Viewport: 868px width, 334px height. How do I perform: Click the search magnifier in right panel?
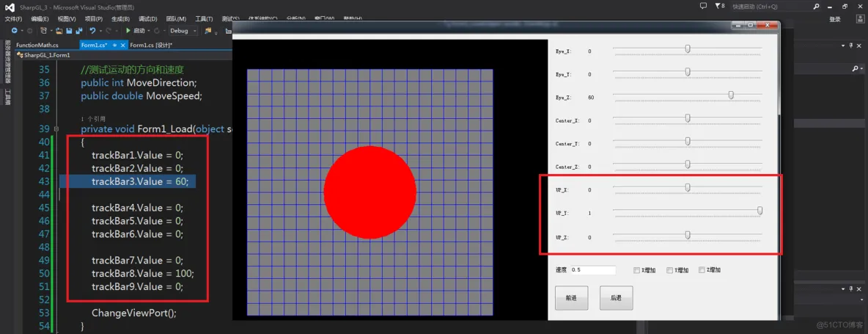[x=856, y=68]
